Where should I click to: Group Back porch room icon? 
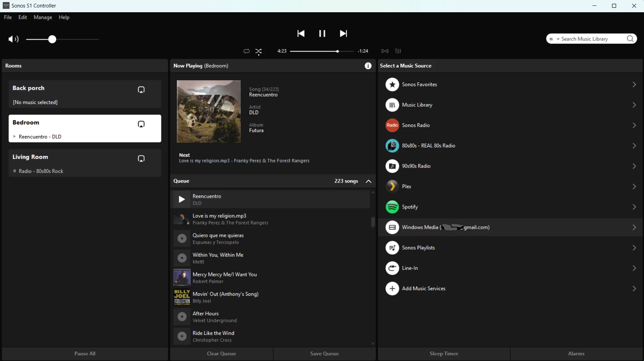(x=141, y=90)
